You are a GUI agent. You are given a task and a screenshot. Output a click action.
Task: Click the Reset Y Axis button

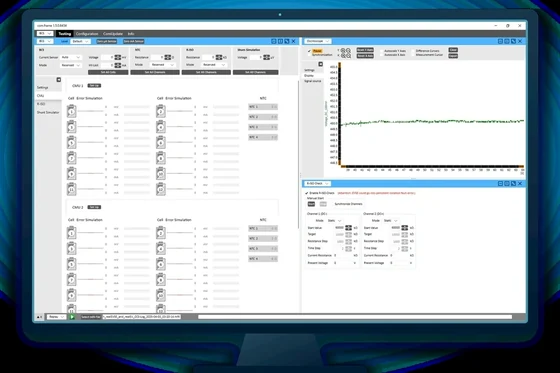click(x=365, y=50)
